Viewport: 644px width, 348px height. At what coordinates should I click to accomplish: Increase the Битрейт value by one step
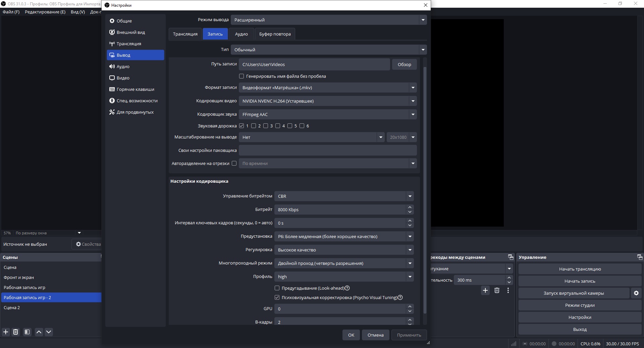click(410, 207)
